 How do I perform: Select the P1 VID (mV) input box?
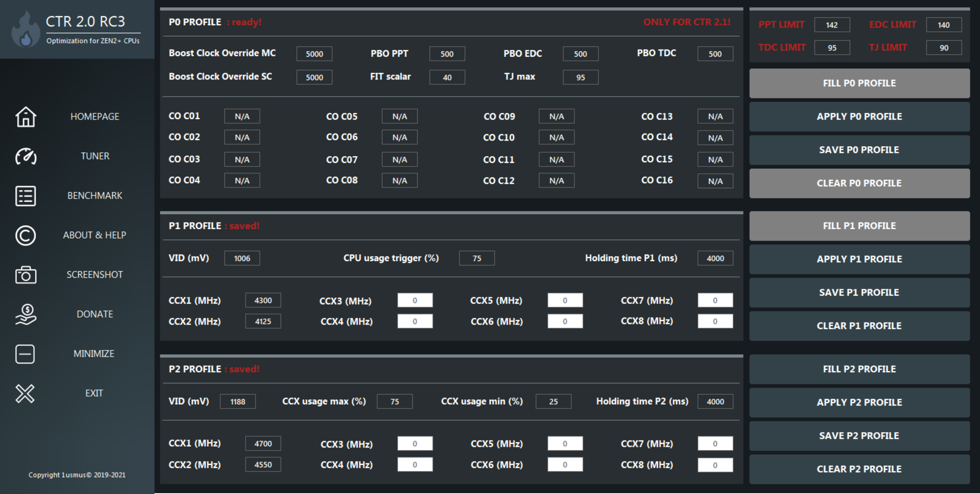pos(242,259)
